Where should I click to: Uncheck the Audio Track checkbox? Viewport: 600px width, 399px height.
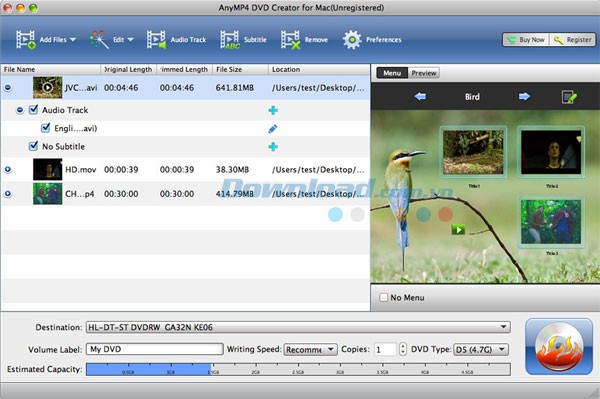pyautogui.click(x=34, y=109)
